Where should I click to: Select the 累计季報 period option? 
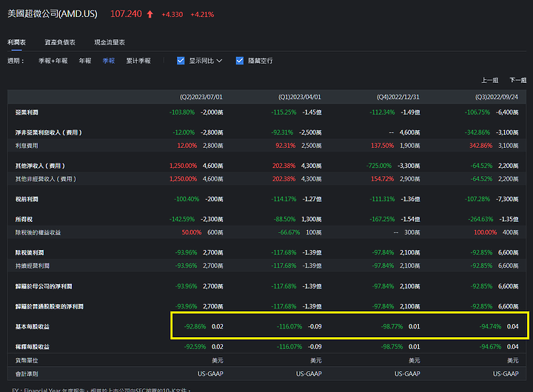138,61
